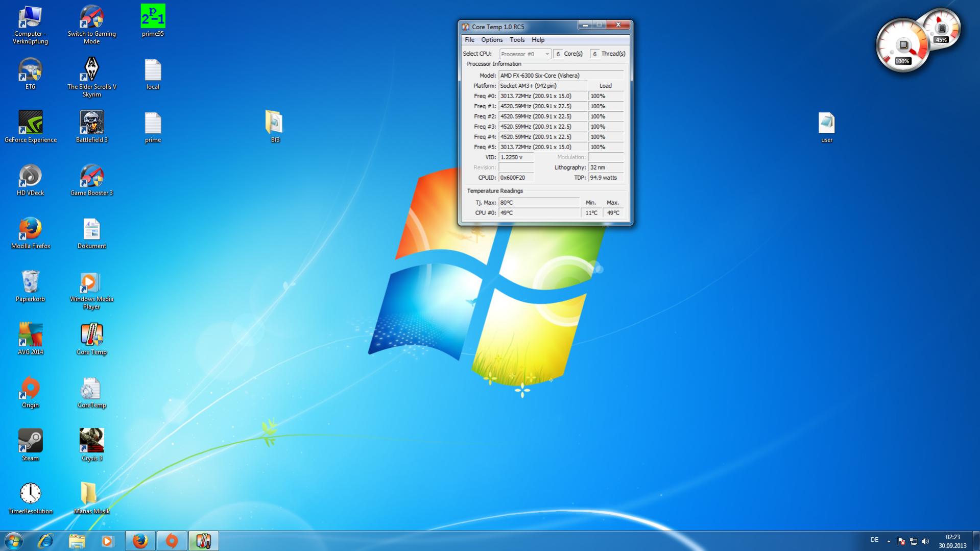This screenshot has height=551, width=980.
Task: Open the Action Center flag icon
Action: click(901, 541)
